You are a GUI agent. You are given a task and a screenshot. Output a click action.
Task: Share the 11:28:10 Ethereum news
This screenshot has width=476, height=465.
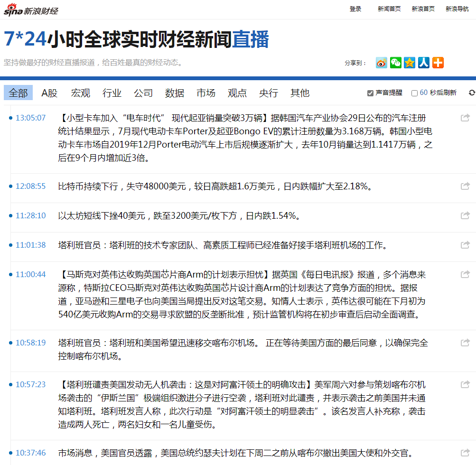click(x=465, y=215)
